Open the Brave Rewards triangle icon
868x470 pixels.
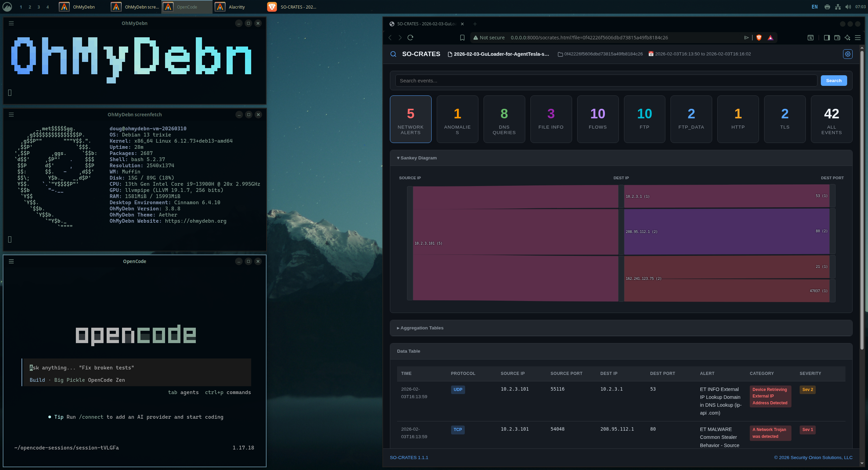(770, 38)
